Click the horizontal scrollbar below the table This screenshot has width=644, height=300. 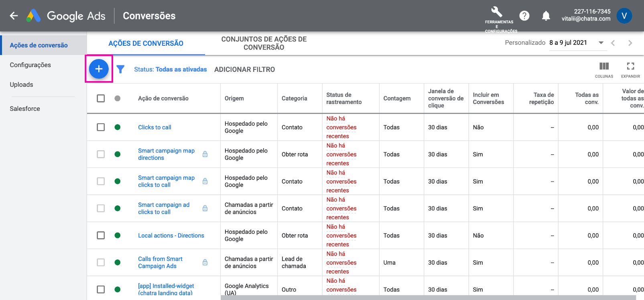[x=428, y=298]
